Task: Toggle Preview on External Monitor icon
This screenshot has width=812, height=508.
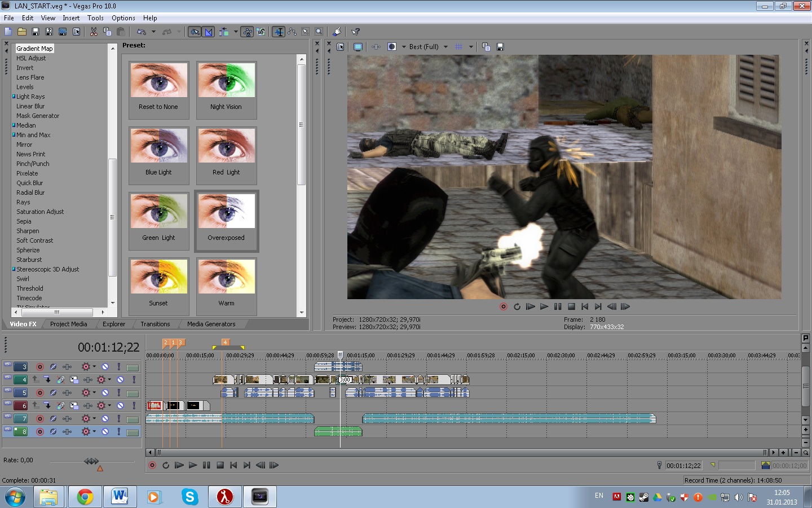Action: (x=358, y=47)
